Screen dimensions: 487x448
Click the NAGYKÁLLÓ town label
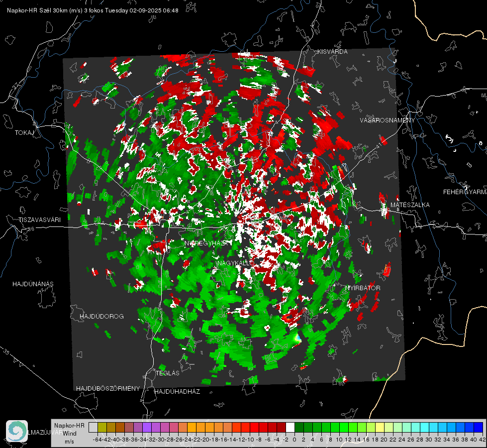[236, 263]
